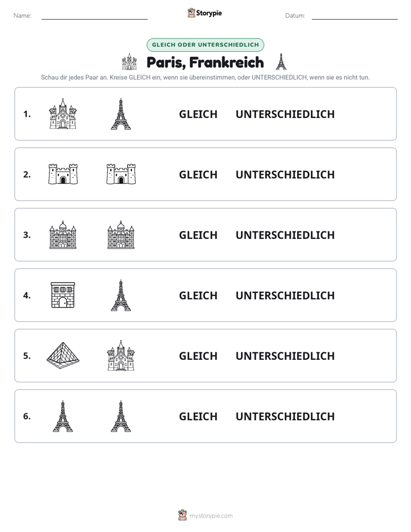Image resolution: width=411 pixels, height=532 pixels.
Task: Click the cathedral icon in row 1
Action: (x=63, y=113)
